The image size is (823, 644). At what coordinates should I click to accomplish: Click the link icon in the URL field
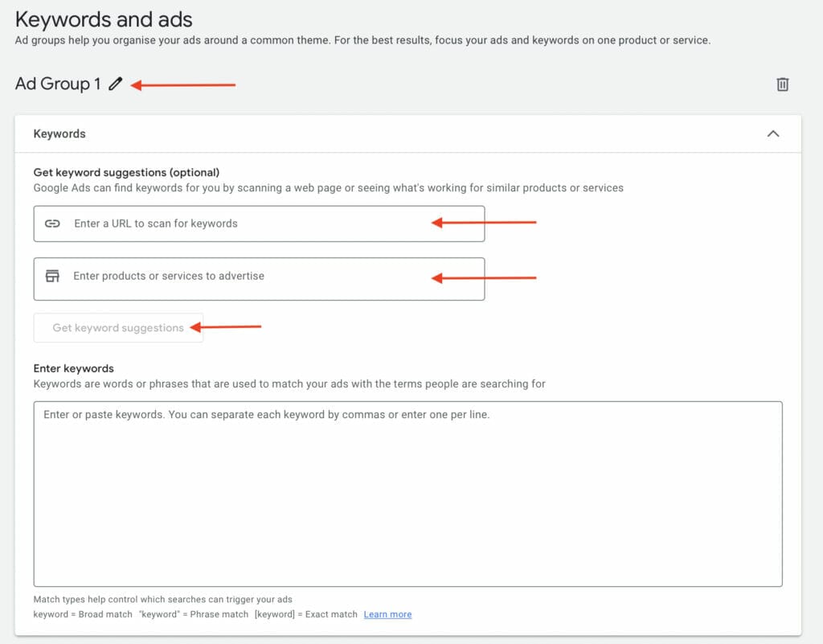[52, 224]
